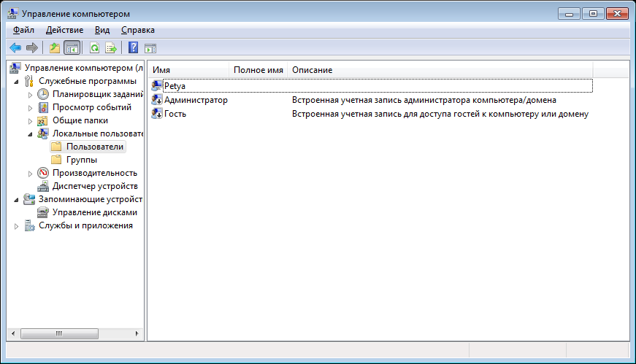Image resolution: width=636 pixels, height=364 pixels.
Task: Export list toolbar icon
Action: (x=111, y=48)
